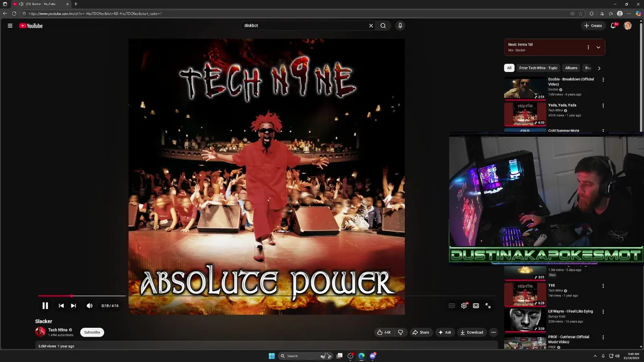Open browser profile icon
Viewport: 644px width, 362px height.
620,14
